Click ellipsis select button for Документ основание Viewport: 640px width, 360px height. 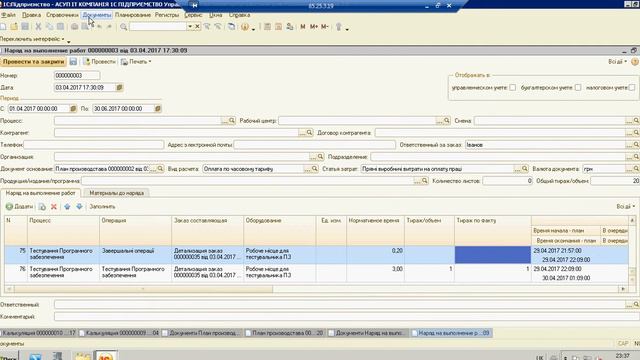[x=153, y=169]
